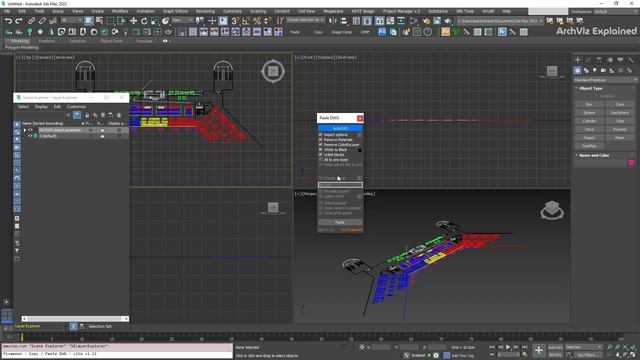This screenshot has width=640, height=360.
Task: Open the Render Setup teapot icon
Action: click(x=426, y=21)
